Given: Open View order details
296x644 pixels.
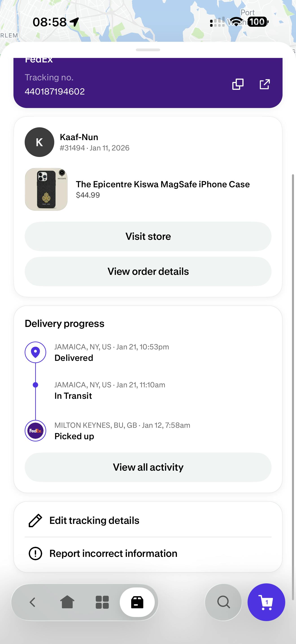Looking at the screenshot, I should (148, 271).
